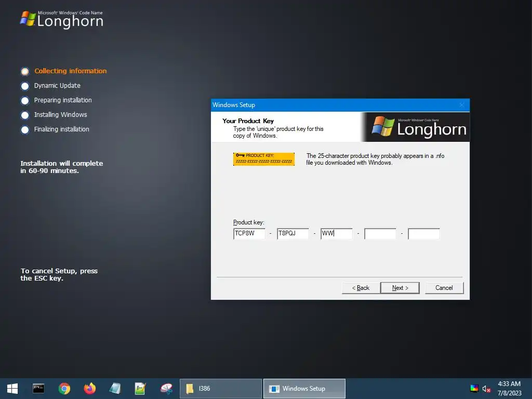Launch Command Prompt from the taskbar
532x399 pixels.
[x=38, y=389]
